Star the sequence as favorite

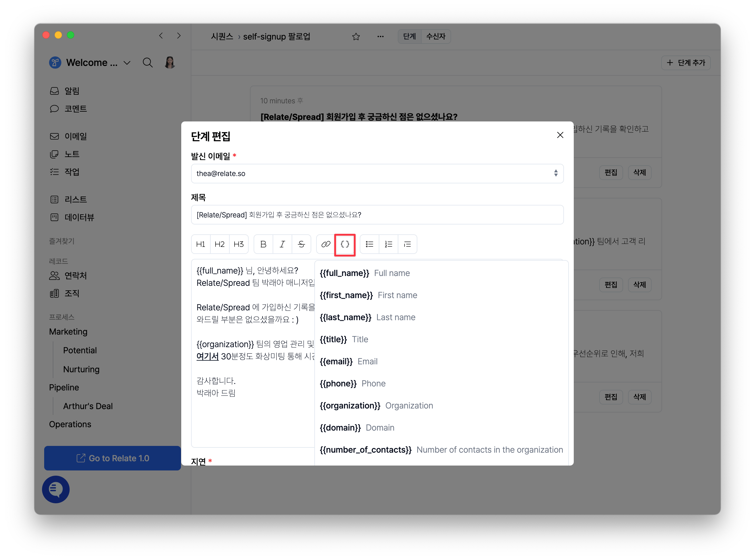tap(356, 36)
